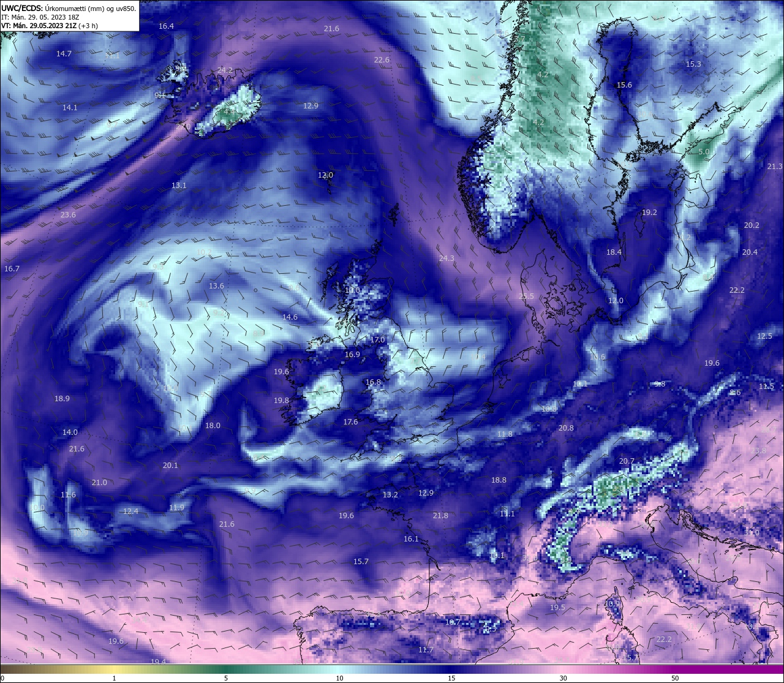Click the 18.0 value on the map
784x683 pixels.
[213, 426]
